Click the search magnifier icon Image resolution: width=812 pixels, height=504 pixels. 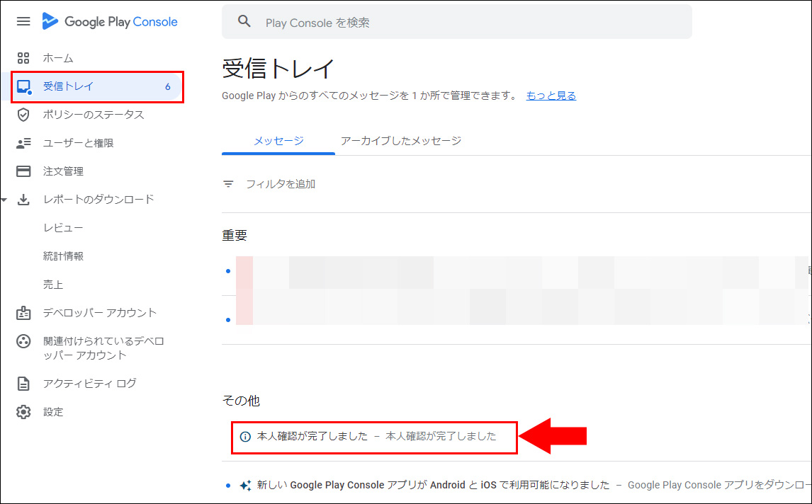click(244, 21)
